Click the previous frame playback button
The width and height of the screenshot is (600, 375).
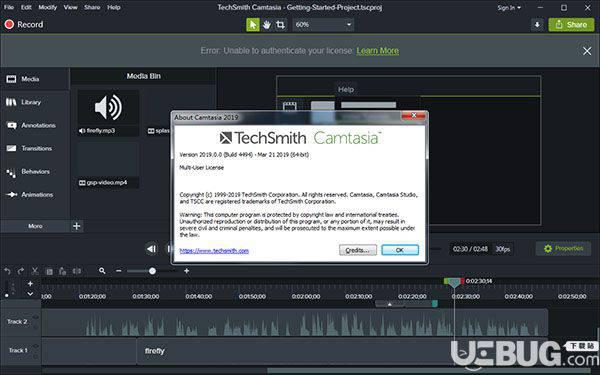point(152,249)
